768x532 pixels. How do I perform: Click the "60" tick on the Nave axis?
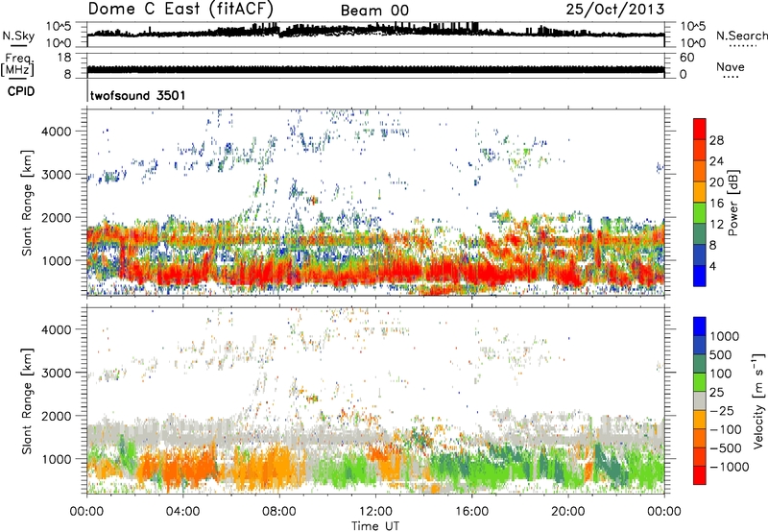point(686,58)
